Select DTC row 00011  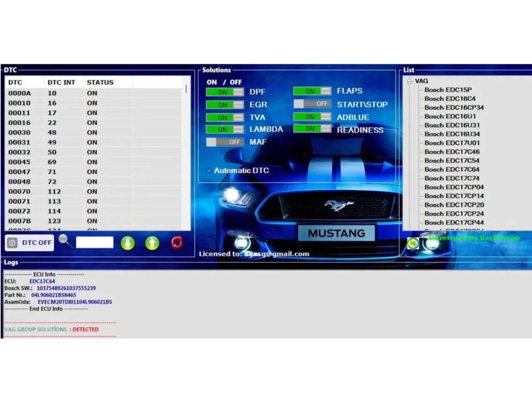pos(94,113)
